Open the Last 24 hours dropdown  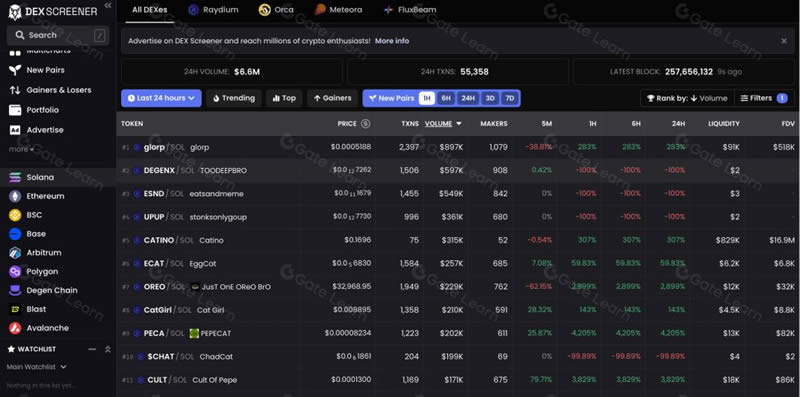161,98
